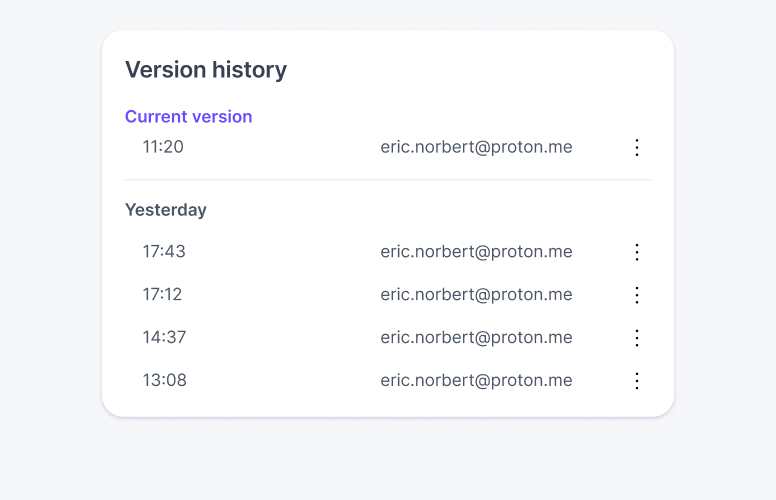Choose the 17:12 version timestamp
The height and width of the screenshot is (500, 776).
point(162,295)
